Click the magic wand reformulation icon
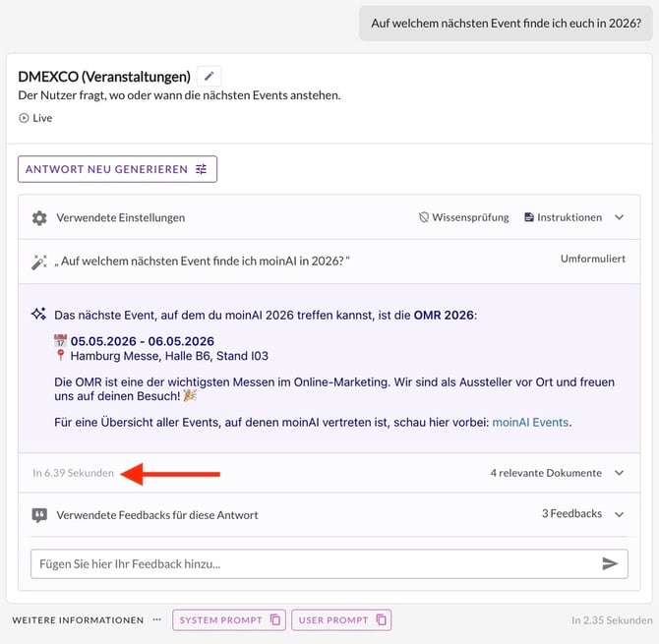659x644 pixels. point(39,262)
